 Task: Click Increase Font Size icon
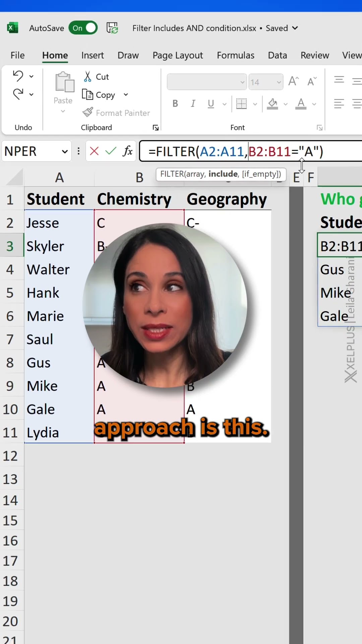point(293,81)
